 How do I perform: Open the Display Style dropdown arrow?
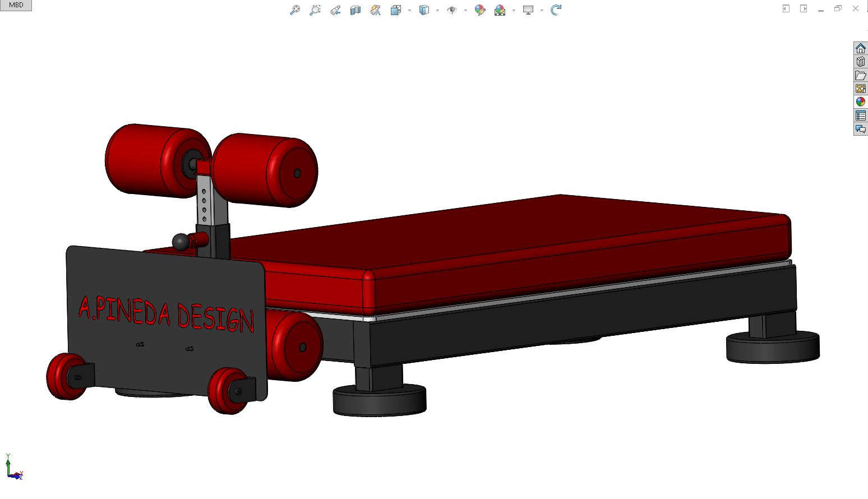[x=437, y=10]
